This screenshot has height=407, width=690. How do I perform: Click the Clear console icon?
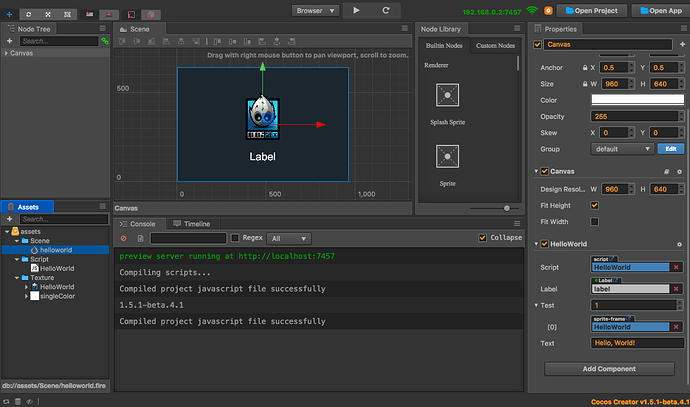(x=124, y=238)
